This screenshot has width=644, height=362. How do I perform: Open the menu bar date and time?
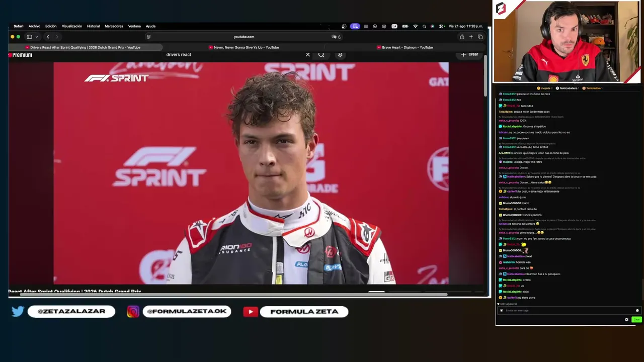[x=465, y=26]
